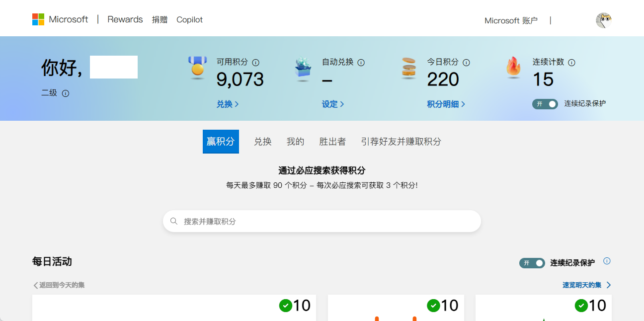Click info icon beside 连续计数
Screen dimensions: 644x321
coord(571,63)
